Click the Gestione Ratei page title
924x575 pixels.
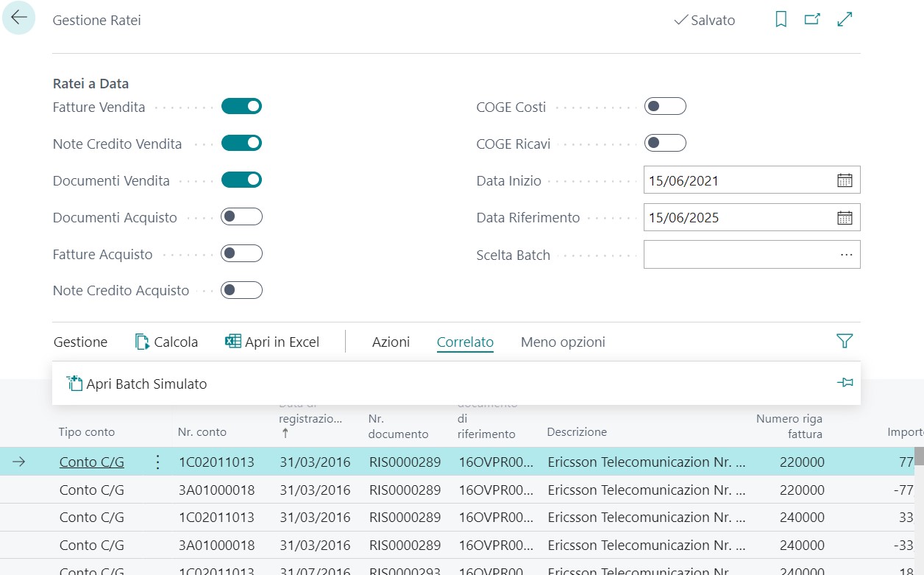pos(96,20)
